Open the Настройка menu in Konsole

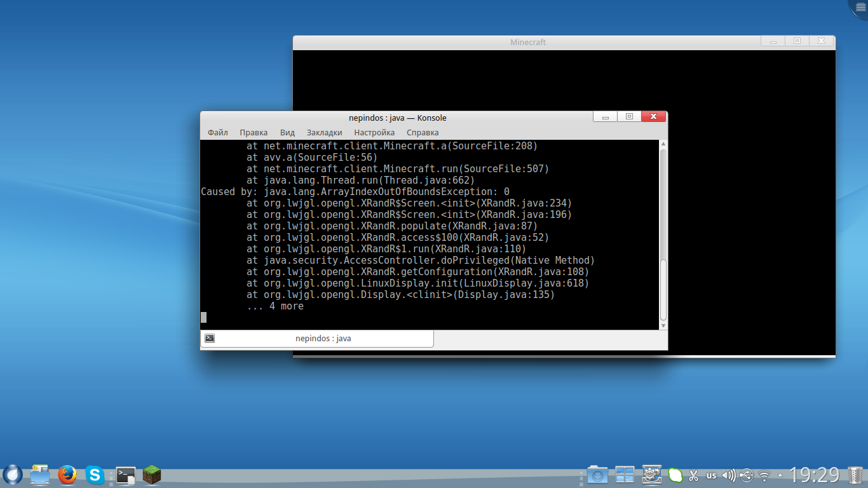click(374, 133)
